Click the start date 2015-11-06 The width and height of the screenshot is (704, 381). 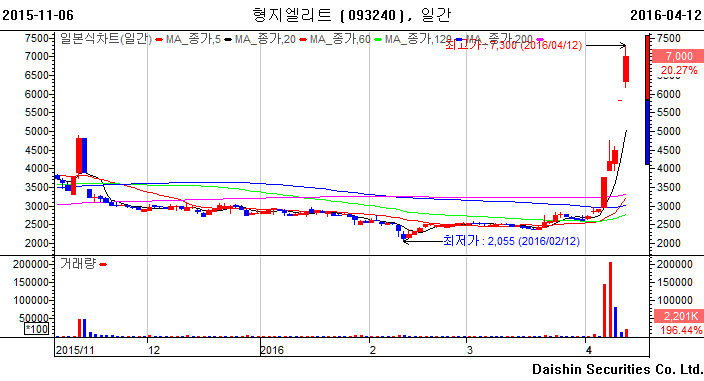click(x=38, y=15)
